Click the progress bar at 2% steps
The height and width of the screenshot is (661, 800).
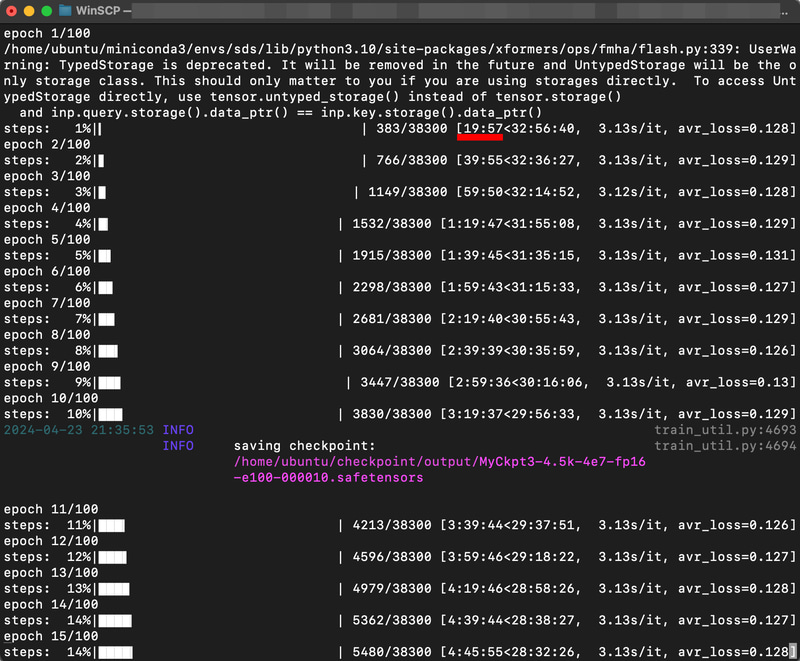[101, 161]
